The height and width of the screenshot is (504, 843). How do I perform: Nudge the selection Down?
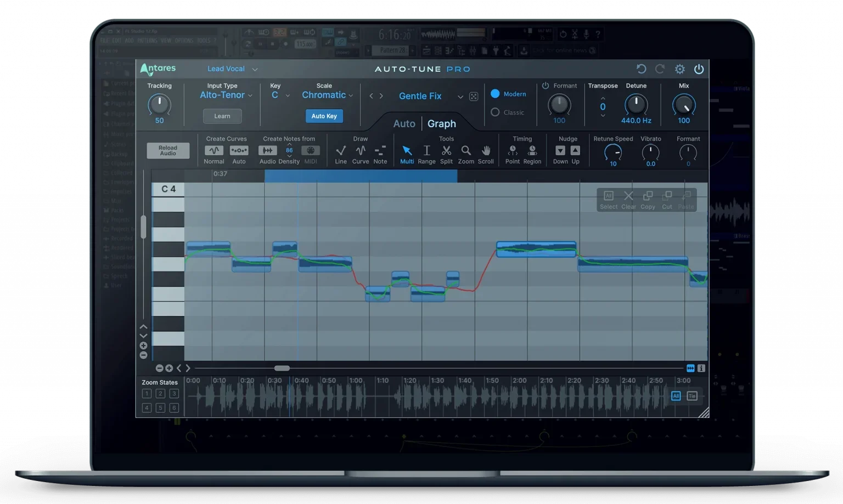tap(560, 150)
